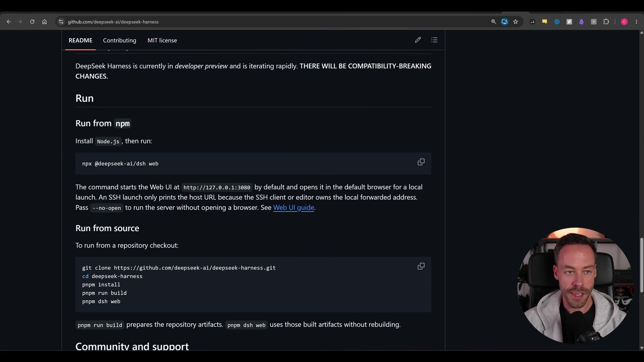The width and height of the screenshot is (644, 362).
Task: Click the 'Community and support' heading
Action: 132,346
